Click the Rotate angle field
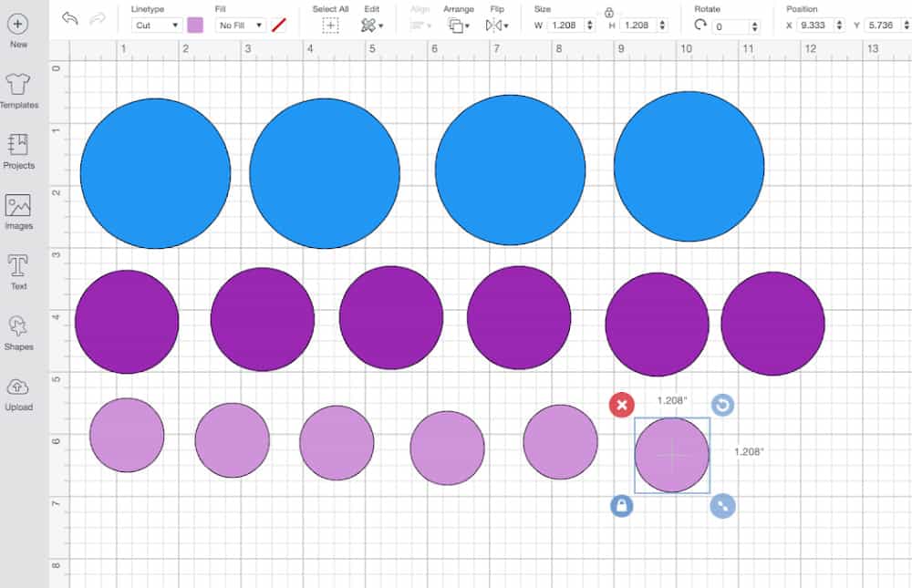This screenshot has height=588, width=912. pos(731,26)
